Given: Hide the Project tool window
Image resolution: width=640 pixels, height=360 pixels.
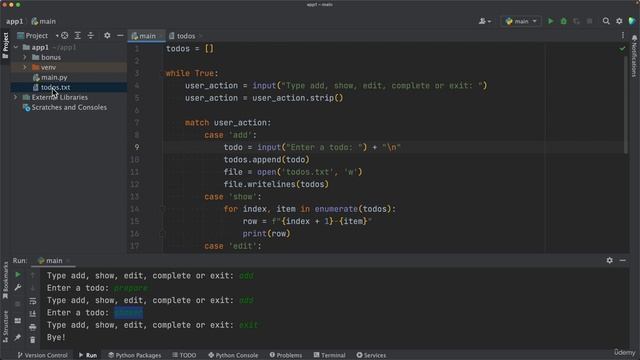Looking at the screenshot, I should pos(120,36).
